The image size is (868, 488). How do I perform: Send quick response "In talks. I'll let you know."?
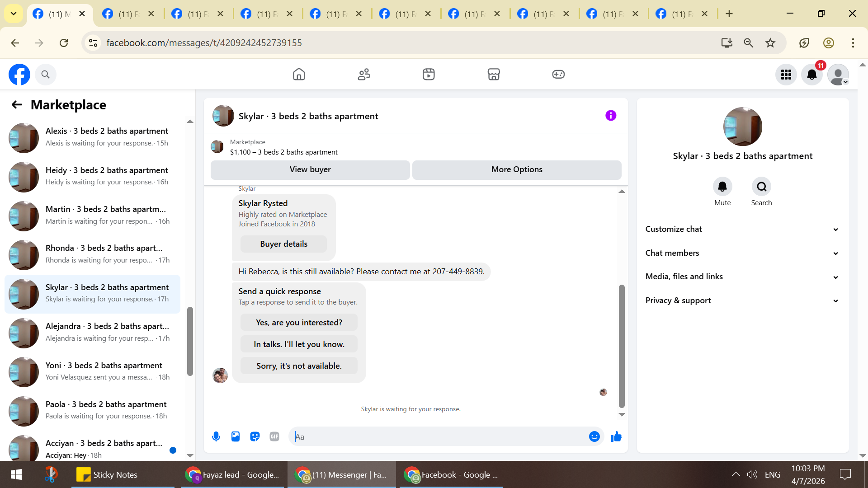tap(299, 344)
